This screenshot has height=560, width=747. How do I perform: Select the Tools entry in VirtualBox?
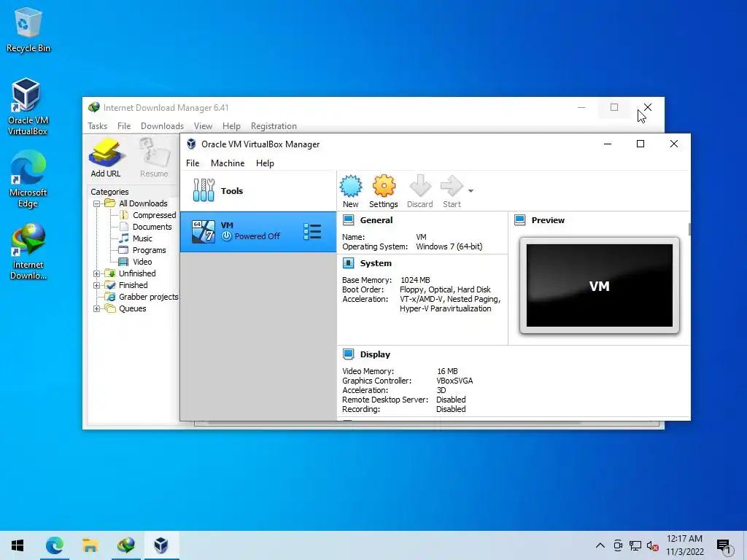click(258, 190)
